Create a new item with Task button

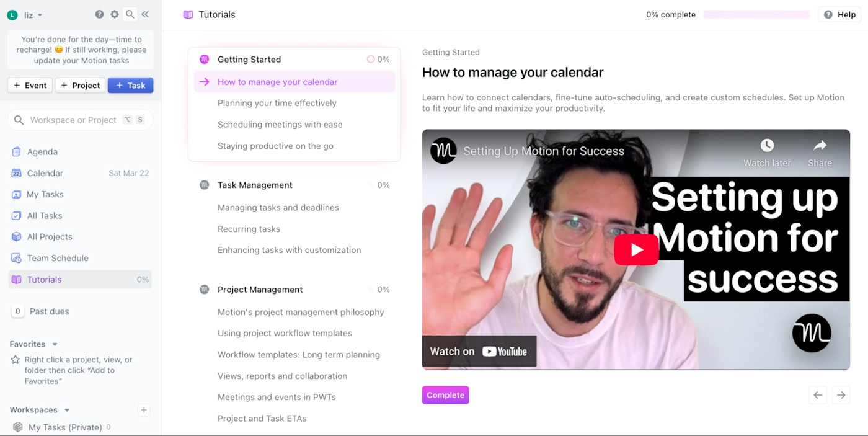point(130,86)
